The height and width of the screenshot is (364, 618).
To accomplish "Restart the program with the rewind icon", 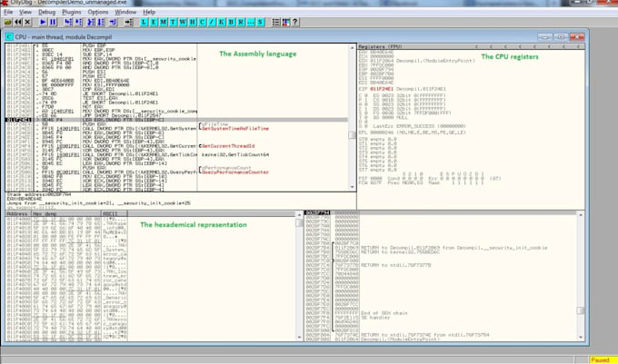I will pos(18,22).
